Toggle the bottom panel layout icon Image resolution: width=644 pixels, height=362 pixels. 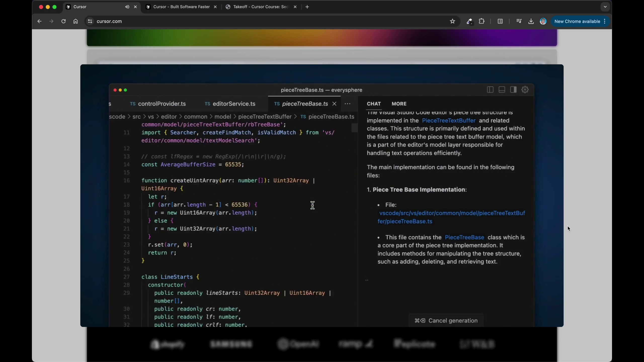coord(502,90)
